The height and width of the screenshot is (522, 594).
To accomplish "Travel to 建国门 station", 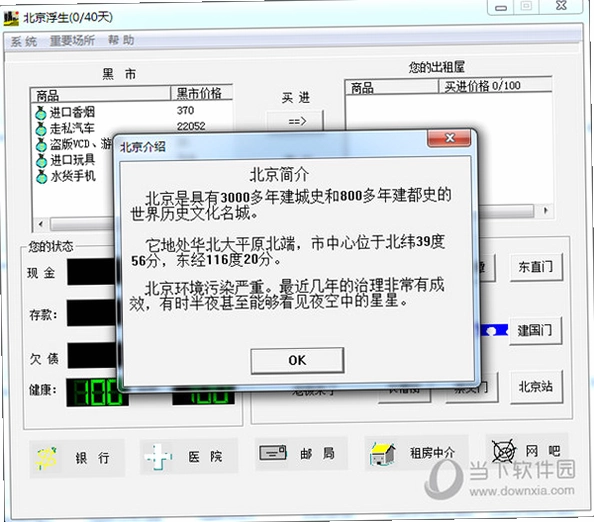I will click(535, 330).
